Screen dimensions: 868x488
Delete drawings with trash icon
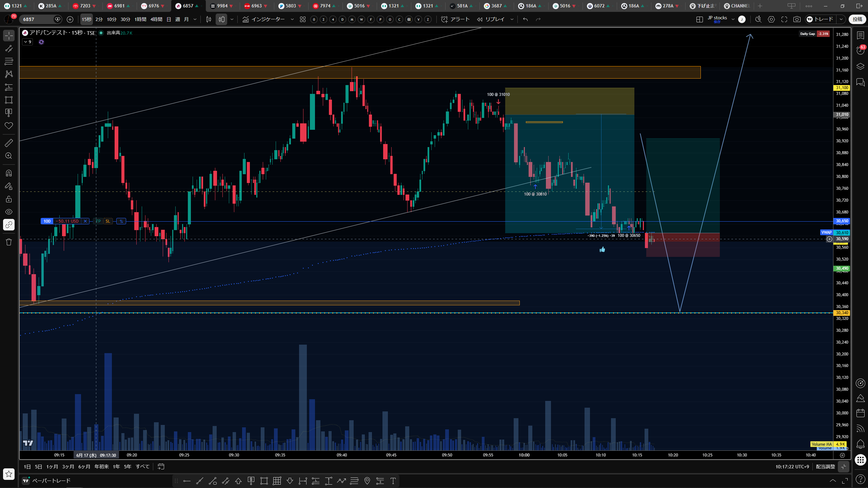point(9,242)
